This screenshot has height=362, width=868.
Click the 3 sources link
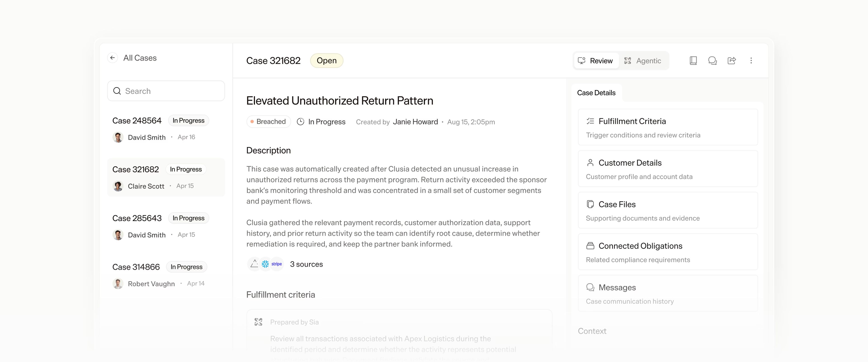(x=306, y=264)
